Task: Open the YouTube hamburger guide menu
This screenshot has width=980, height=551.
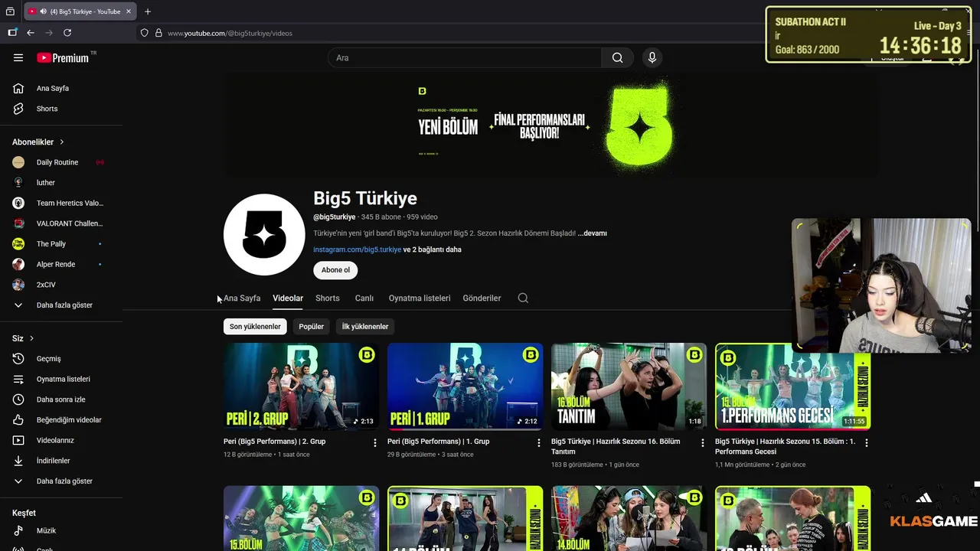Action: click(18, 57)
